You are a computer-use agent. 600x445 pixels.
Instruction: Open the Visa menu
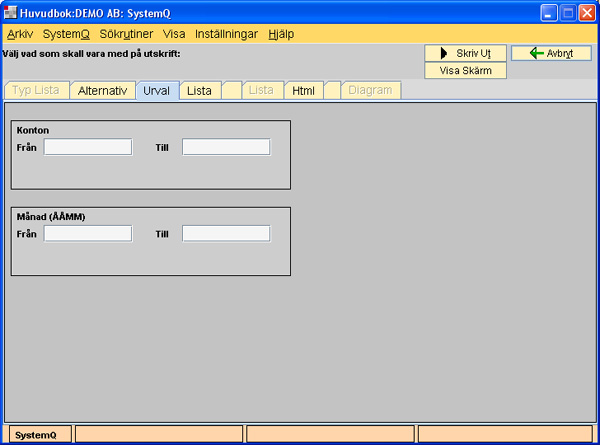tap(174, 34)
